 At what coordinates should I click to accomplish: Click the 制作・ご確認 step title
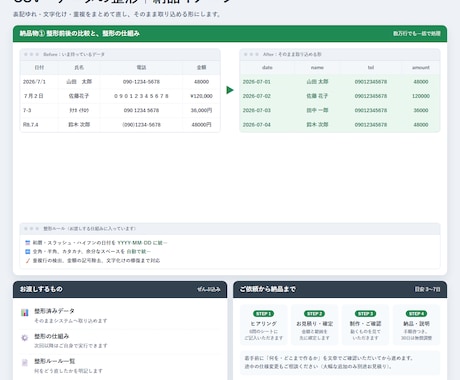(365, 324)
